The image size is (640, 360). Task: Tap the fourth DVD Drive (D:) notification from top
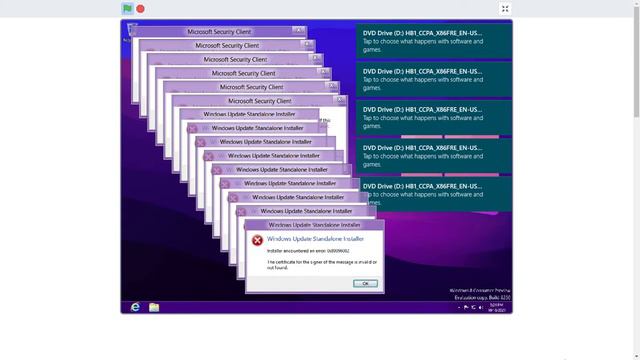434,156
